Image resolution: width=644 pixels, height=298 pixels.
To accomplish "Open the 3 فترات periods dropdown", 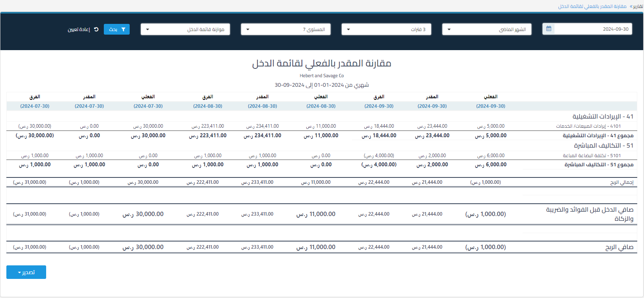I will (386, 29).
